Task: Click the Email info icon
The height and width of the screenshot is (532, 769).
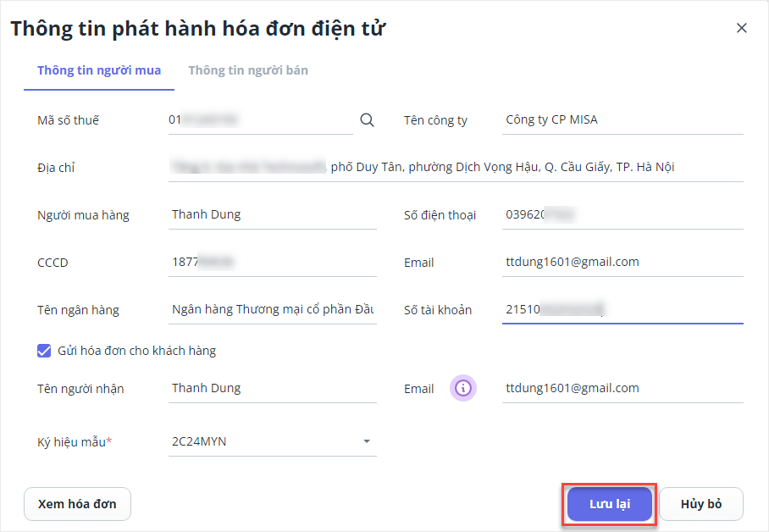Action: [x=462, y=388]
